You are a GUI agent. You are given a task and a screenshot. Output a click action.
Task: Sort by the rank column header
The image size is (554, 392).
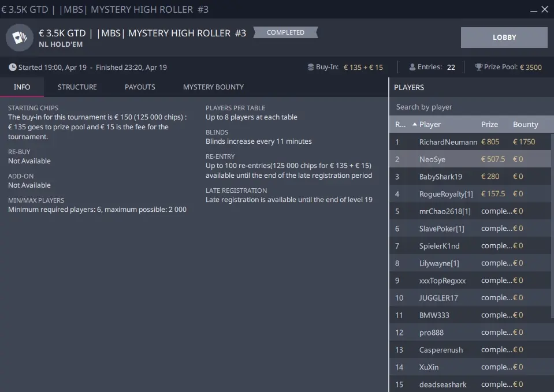[x=400, y=125]
